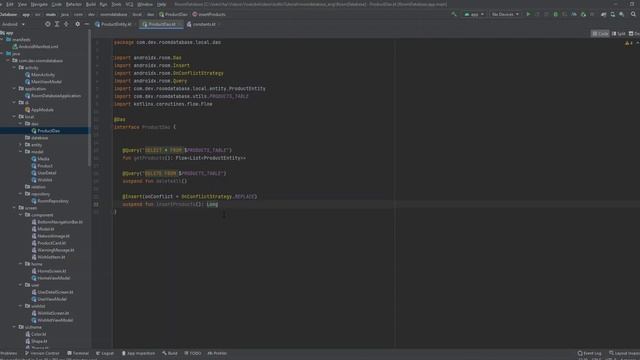
Task: Open Search Everywhere magnifier icon
Action: [x=633, y=14]
